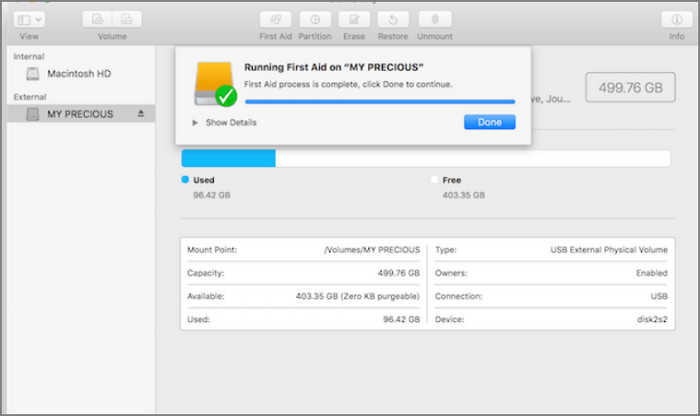Screen dimensions: 700x416
Task: Eject MY PRECIOUS using the sidebar eject icon
Action: tap(140, 114)
